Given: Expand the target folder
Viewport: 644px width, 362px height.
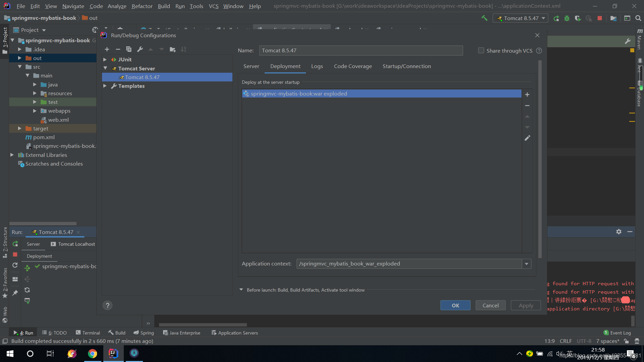Looking at the screenshot, I should point(19,128).
